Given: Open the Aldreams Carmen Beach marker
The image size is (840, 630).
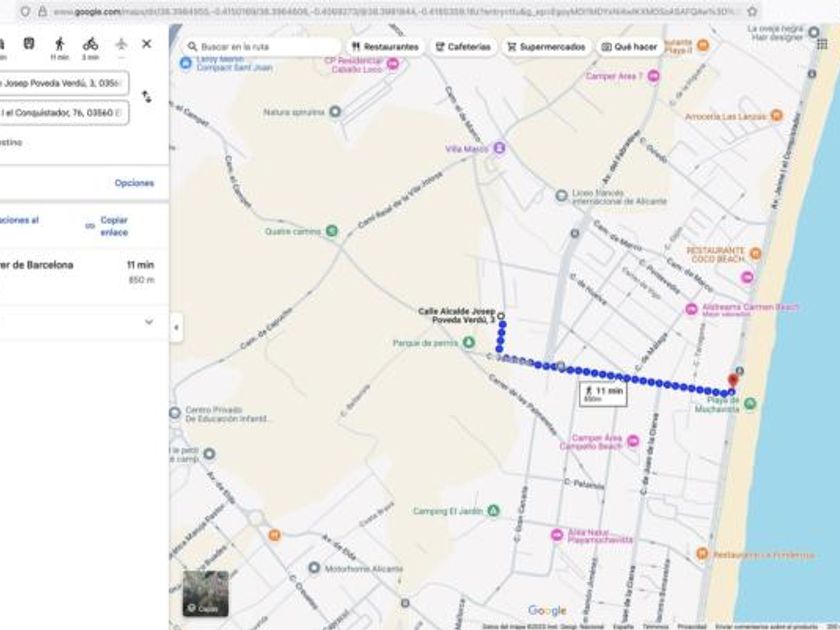Looking at the screenshot, I should 692,309.
